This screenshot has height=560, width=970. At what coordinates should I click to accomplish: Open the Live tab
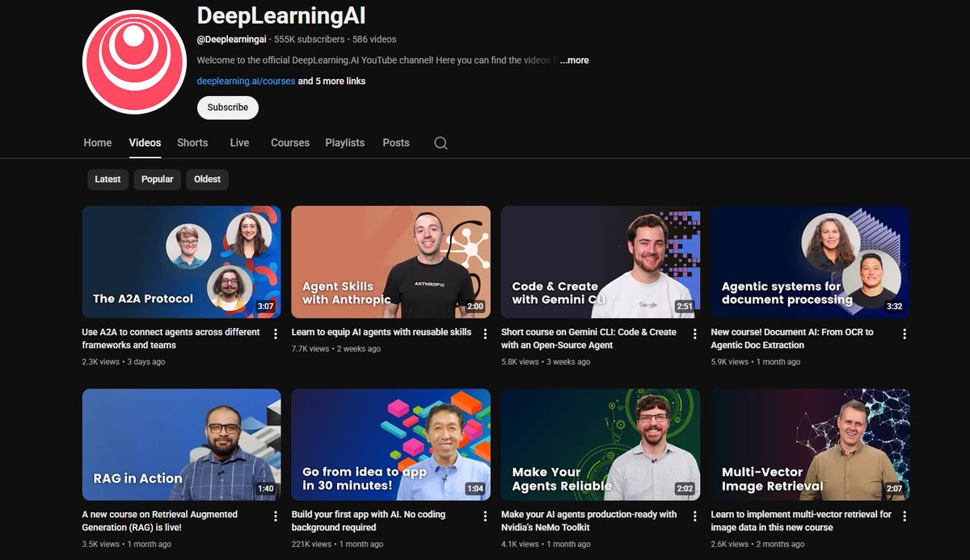239,143
